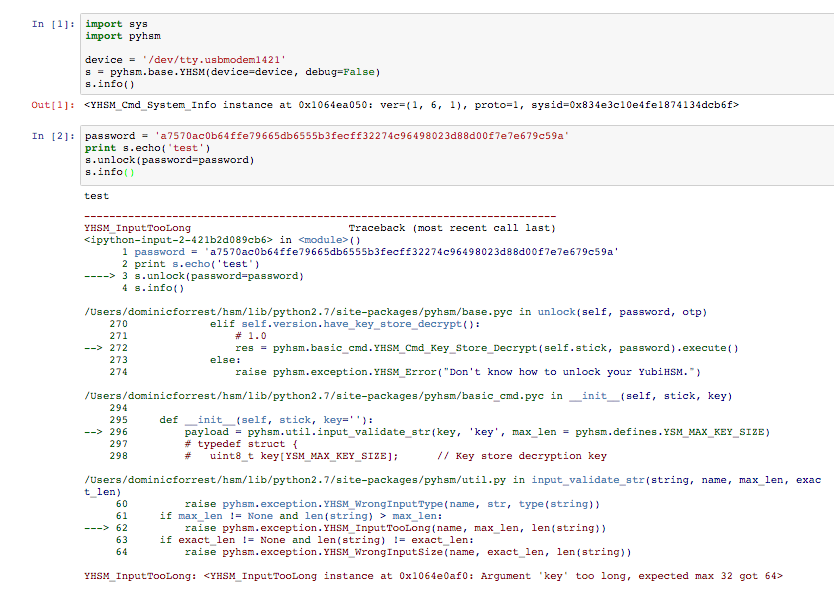
Task: Click the 'import pyhsm' line
Action: click(x=123, y=36)
